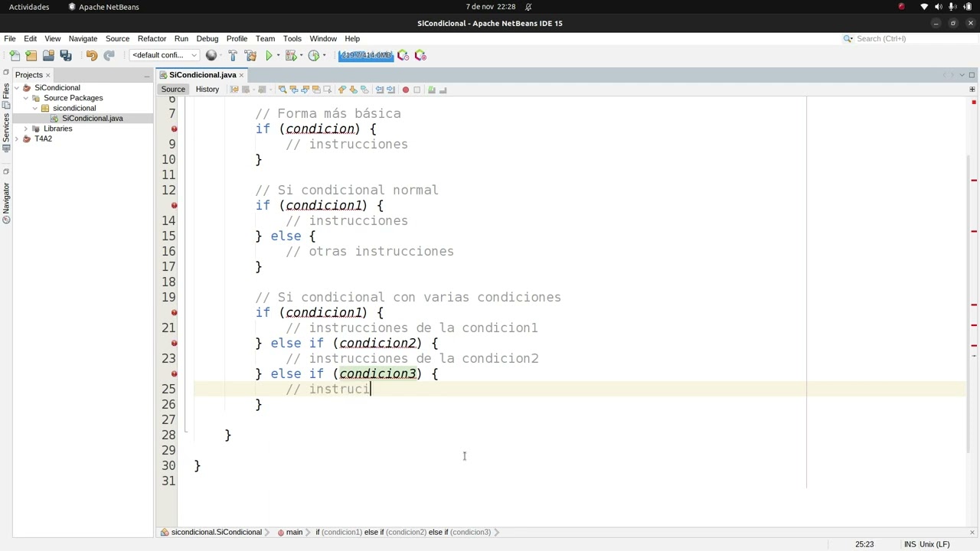Viewport: 980px width, 551px height.
Task: Open the Debug Project dropdown arrow
Action: click(x=300, y=55)
